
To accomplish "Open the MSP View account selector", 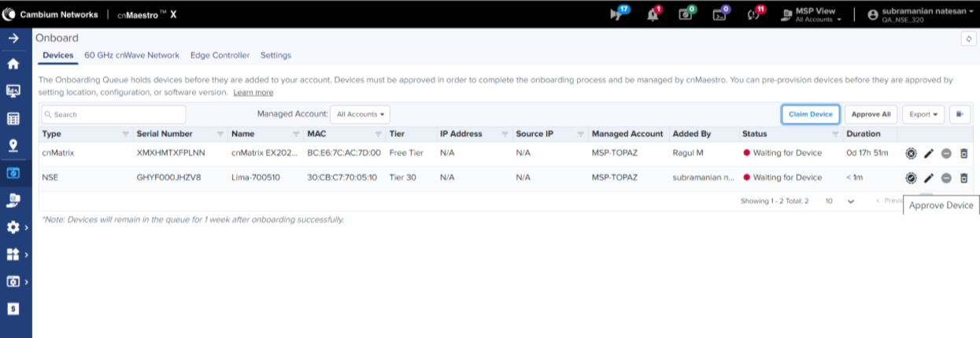I will pyautogui.click(x=814, y=15).
